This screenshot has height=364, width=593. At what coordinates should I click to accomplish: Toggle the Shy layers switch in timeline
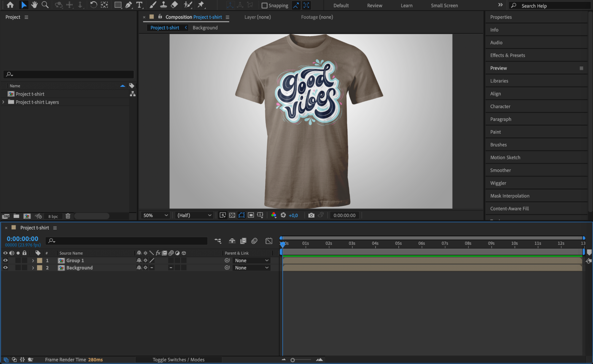[x=232, y=241]
